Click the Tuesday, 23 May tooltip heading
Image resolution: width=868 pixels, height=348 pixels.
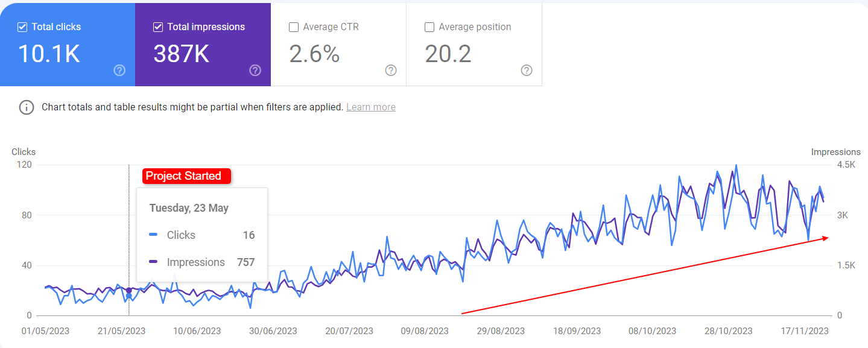click(189, 208)
